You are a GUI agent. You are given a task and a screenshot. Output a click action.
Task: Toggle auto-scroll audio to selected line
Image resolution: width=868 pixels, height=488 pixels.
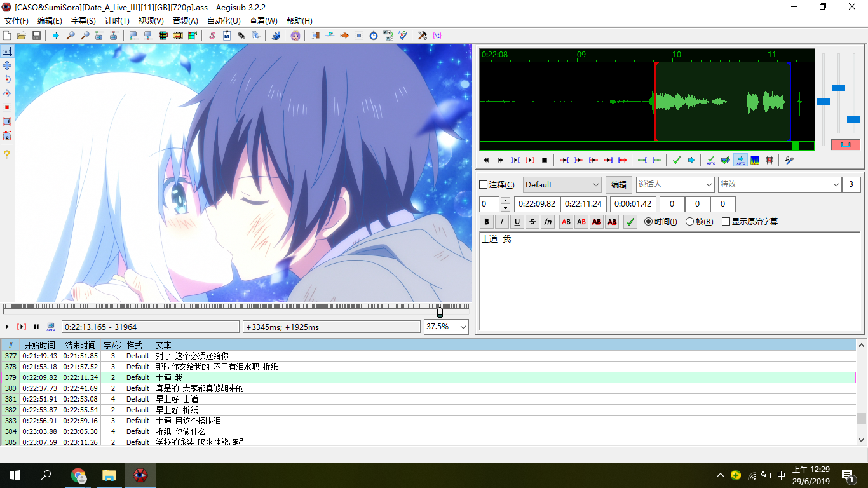pyautogui.click(x=740, y=160)
